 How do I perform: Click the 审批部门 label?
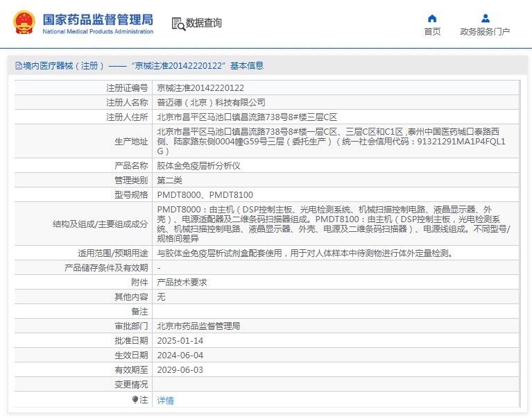coord(131,326)
